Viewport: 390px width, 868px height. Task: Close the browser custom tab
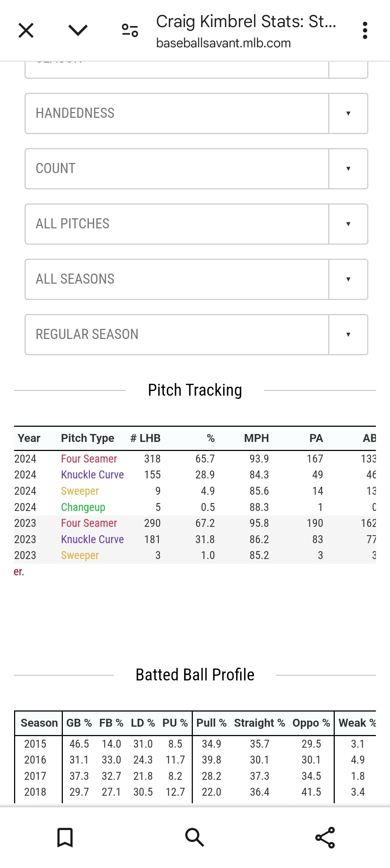[26, 30]
